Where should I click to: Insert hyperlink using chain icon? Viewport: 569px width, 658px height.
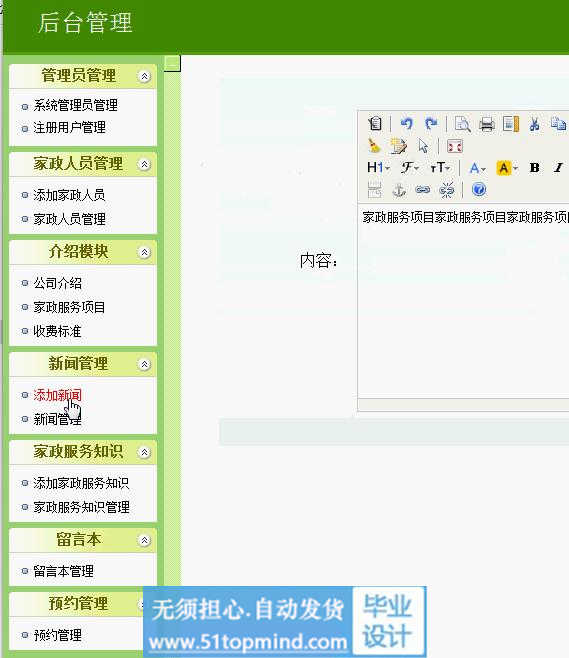pos(423,190)
